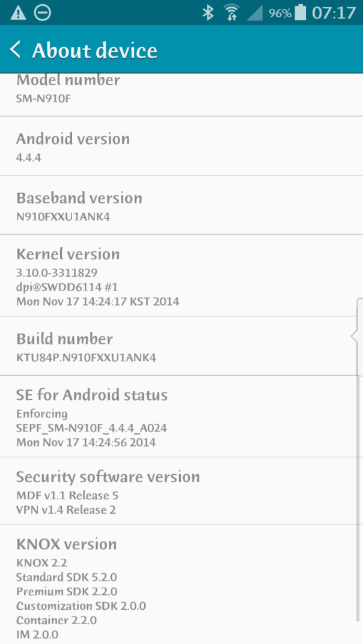Tap the Bluetooth status icon
Image resolution: width=363 pixels, height=644 pixels.
point(208,13)
